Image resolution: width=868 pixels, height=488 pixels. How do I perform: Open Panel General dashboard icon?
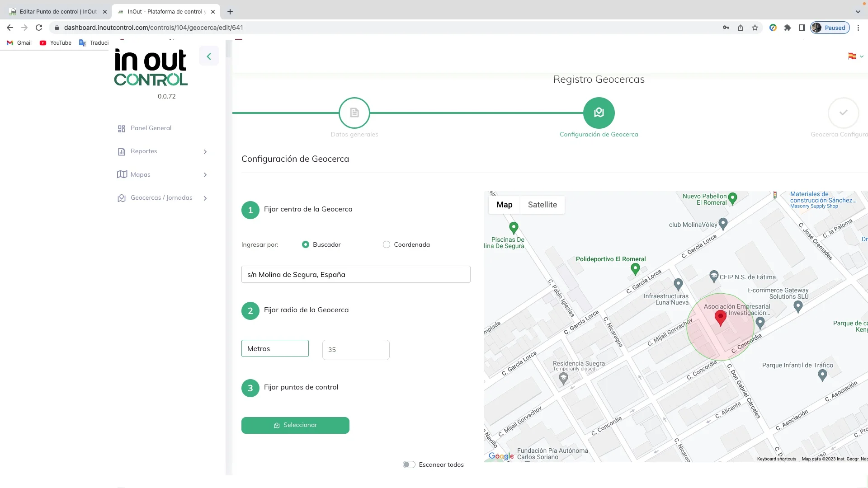(122, 129)
